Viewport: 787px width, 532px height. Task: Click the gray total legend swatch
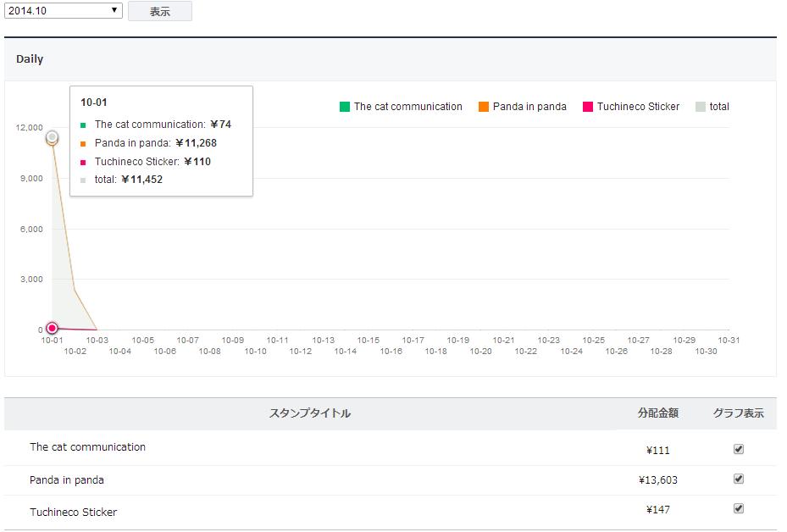(700, 107)
